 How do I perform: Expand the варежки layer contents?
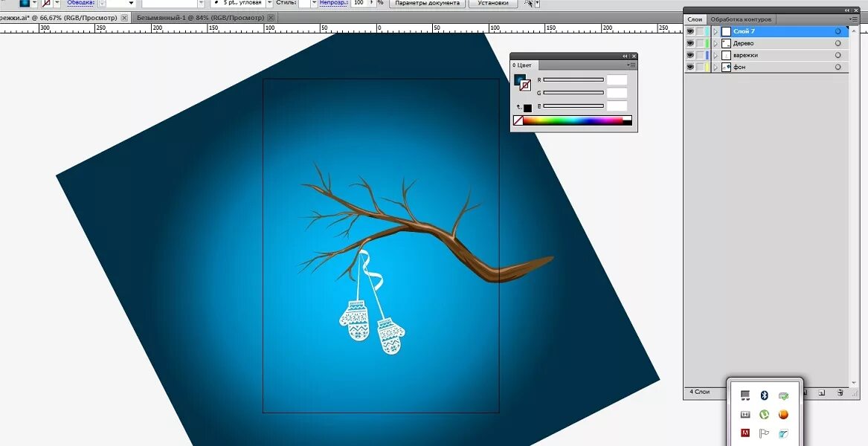(716, 55)
